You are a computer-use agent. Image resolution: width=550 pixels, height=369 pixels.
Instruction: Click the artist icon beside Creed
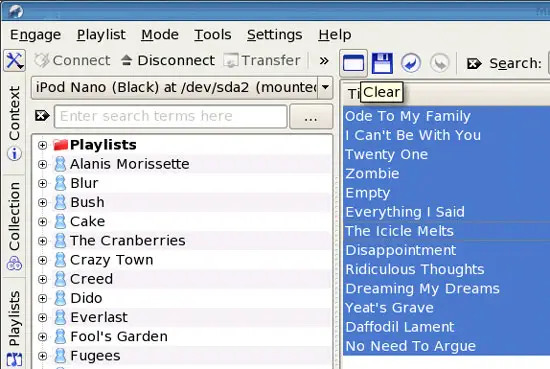click(60, 279)
